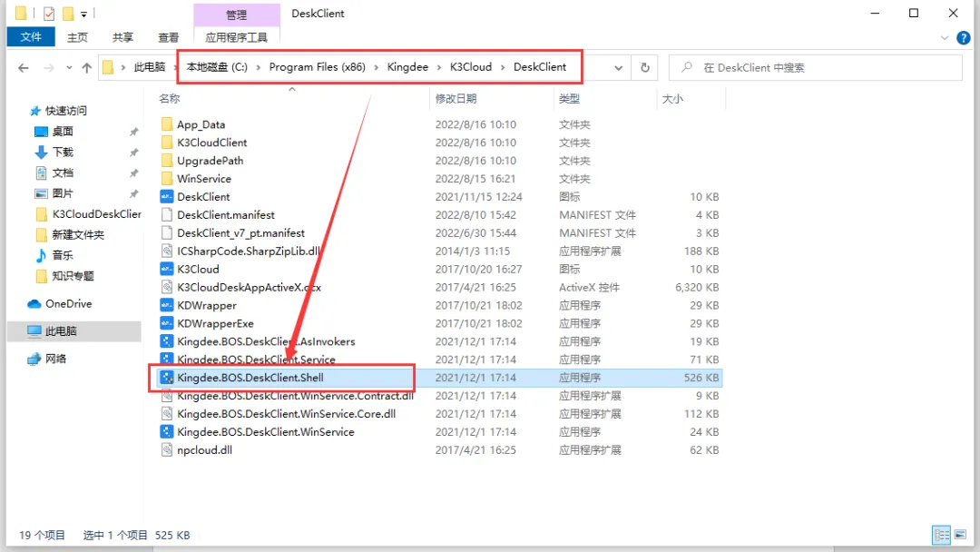Screen dimensions: 980x552
Task: Select Kingdee.BOS.DeskClient.WinService.Core.dll file name
Action: coord(286,414)
